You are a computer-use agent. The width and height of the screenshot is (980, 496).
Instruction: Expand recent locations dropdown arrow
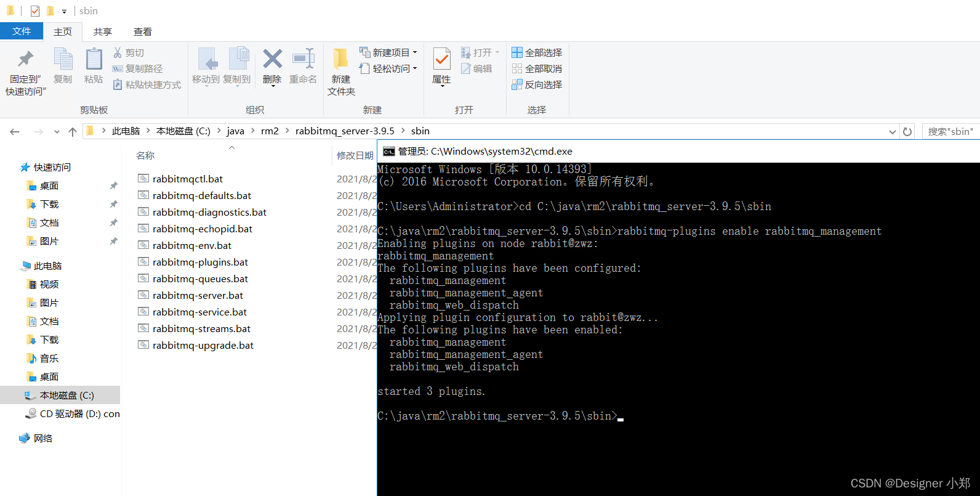[57, 132]
